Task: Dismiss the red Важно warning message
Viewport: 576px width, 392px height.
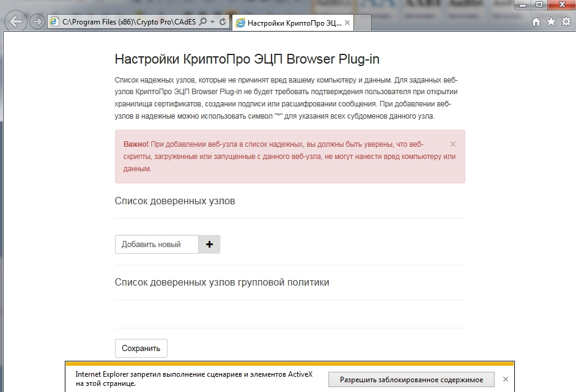Action: pyautogui.click(x=452, y=144)
